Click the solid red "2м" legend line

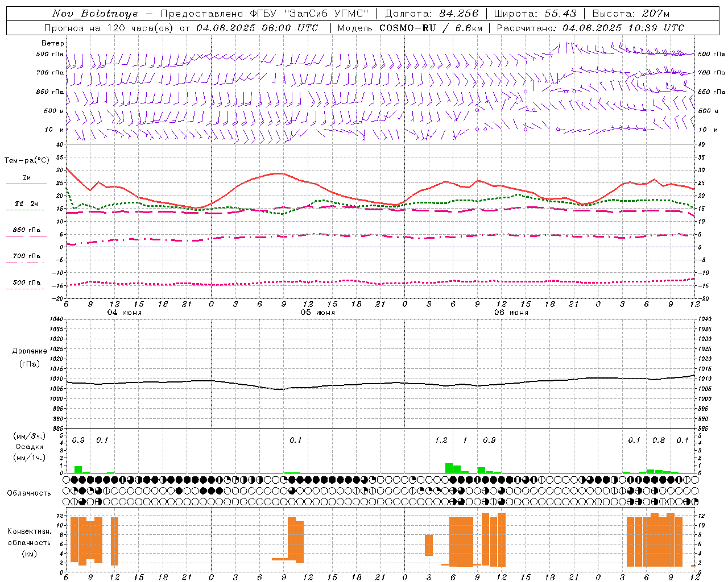point(26,184)
